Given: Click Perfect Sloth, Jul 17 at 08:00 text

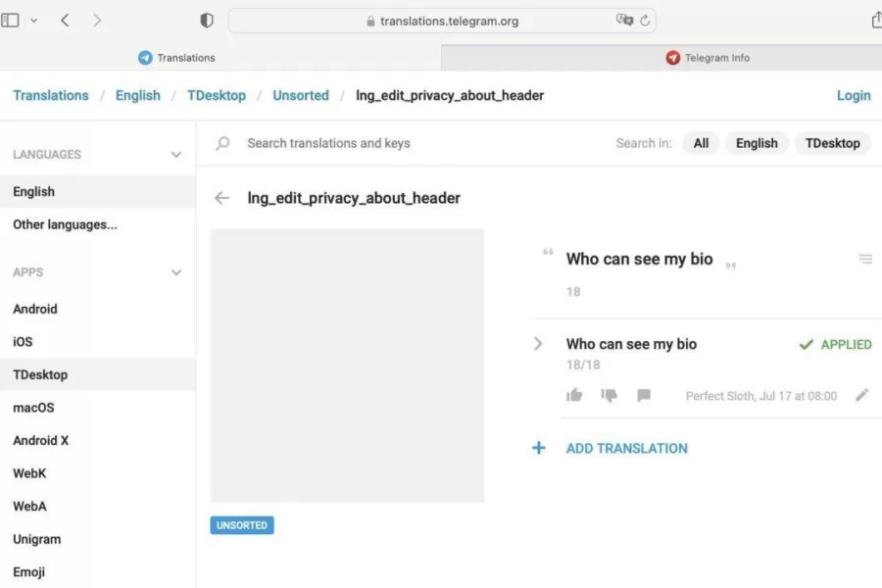Looking at the screenshot, I should pyautogui.click(x=761, y=396).
